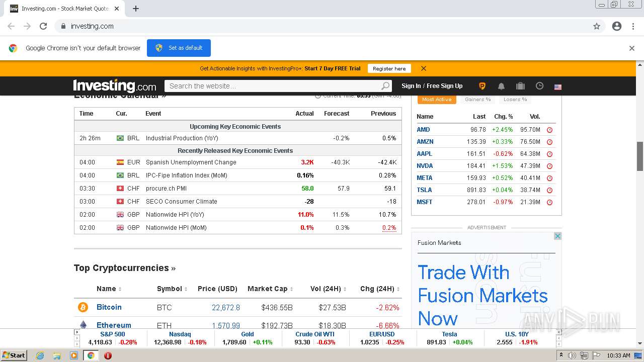Dismiss the default browser notification bar

pos(632,48)
